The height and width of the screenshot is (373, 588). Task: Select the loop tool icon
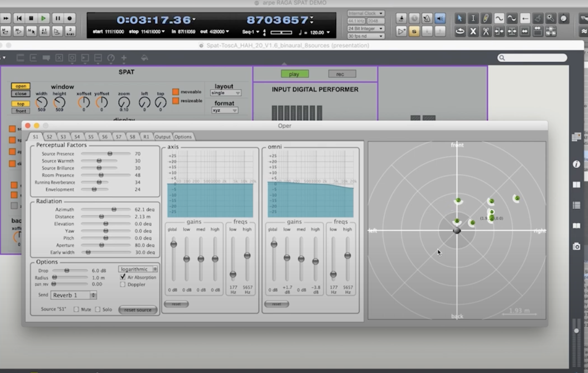(460, 31)
